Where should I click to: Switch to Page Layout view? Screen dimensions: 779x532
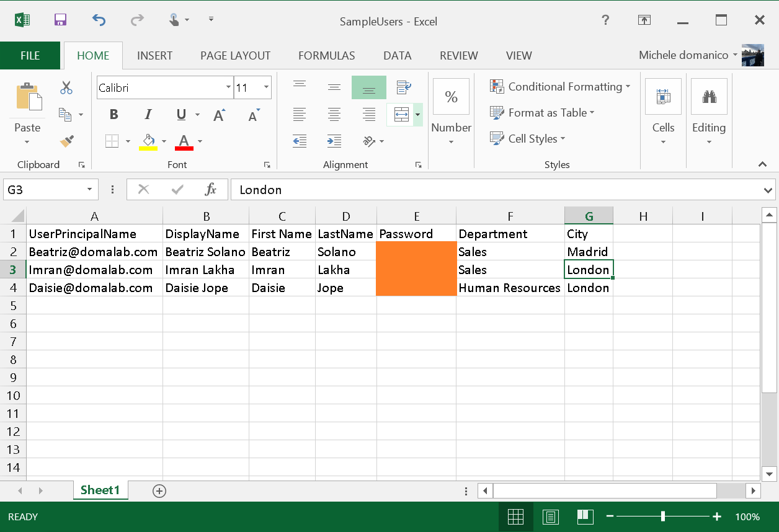pos(550,516)
